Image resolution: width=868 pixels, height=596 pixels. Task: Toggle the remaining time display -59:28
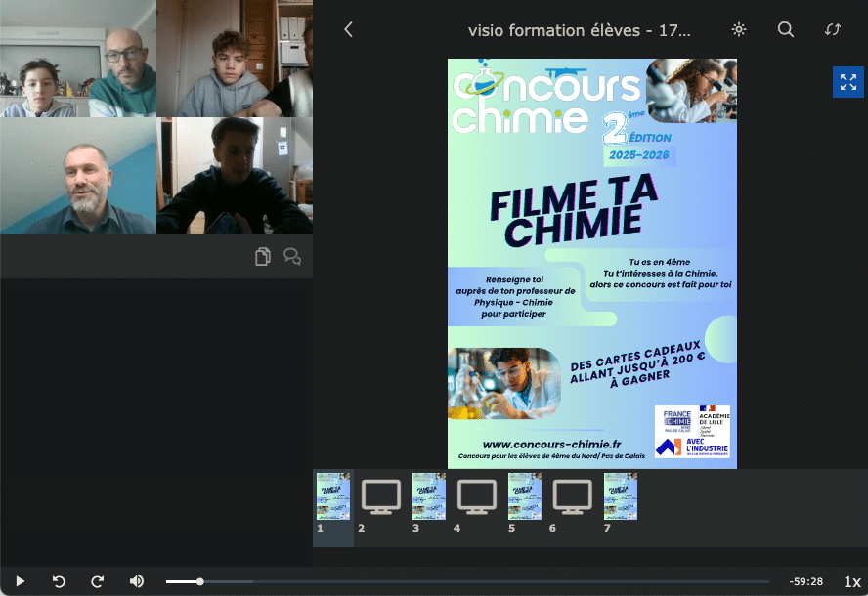pos(806,581)
